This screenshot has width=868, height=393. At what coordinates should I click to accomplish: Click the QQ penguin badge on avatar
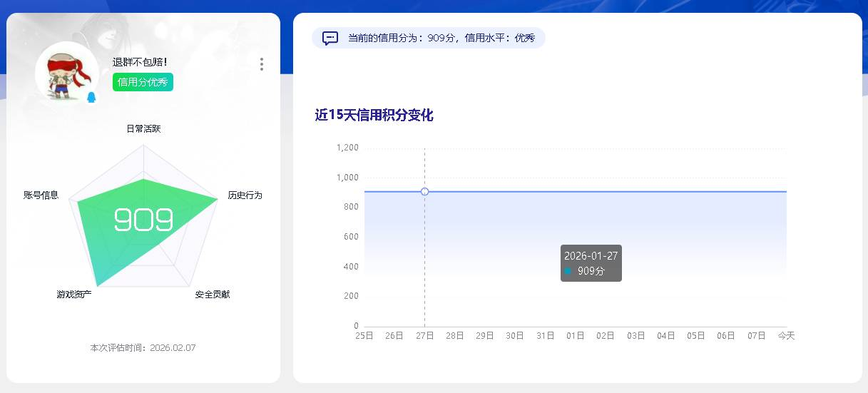[x=91, y=97]
